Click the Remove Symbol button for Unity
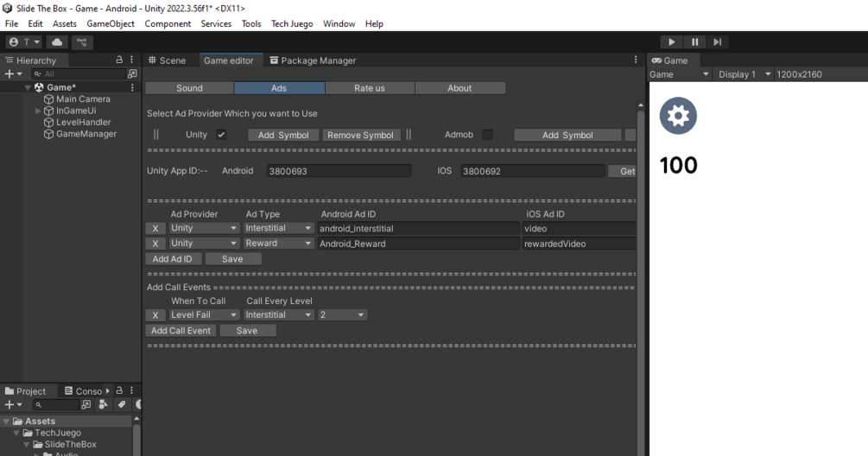 coord(360,135)
